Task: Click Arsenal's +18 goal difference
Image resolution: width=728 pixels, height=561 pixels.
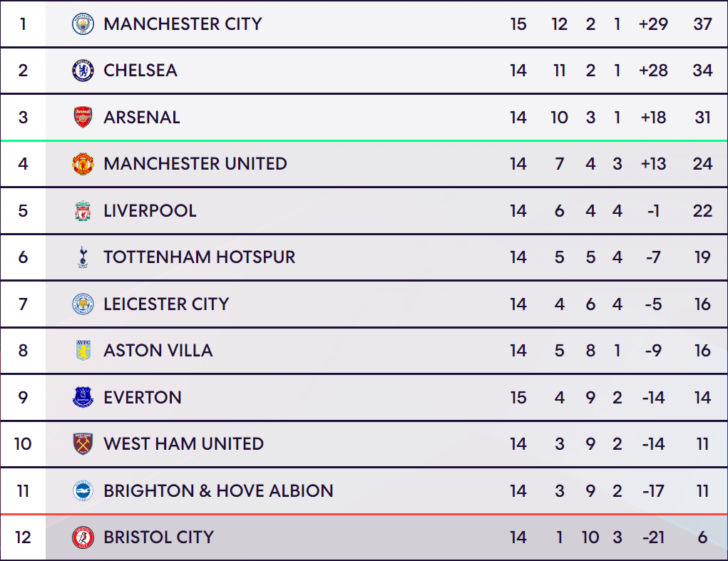Action: pos(653,118)
